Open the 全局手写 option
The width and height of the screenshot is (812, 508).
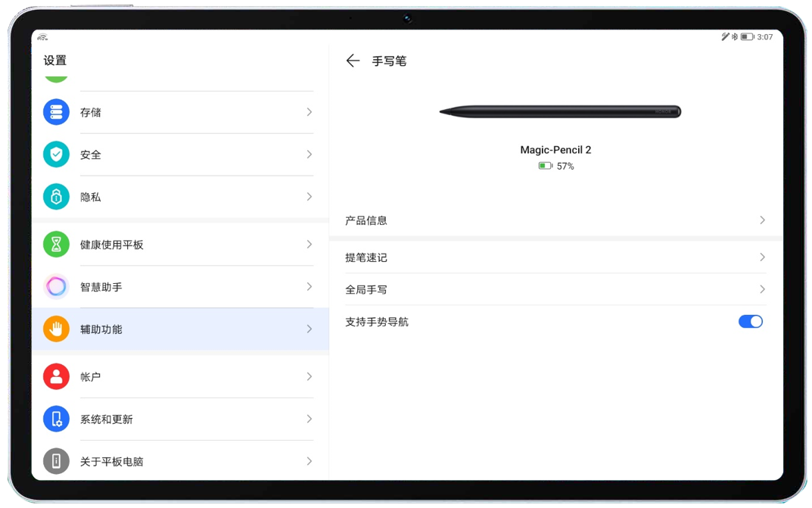coord(366,289)
